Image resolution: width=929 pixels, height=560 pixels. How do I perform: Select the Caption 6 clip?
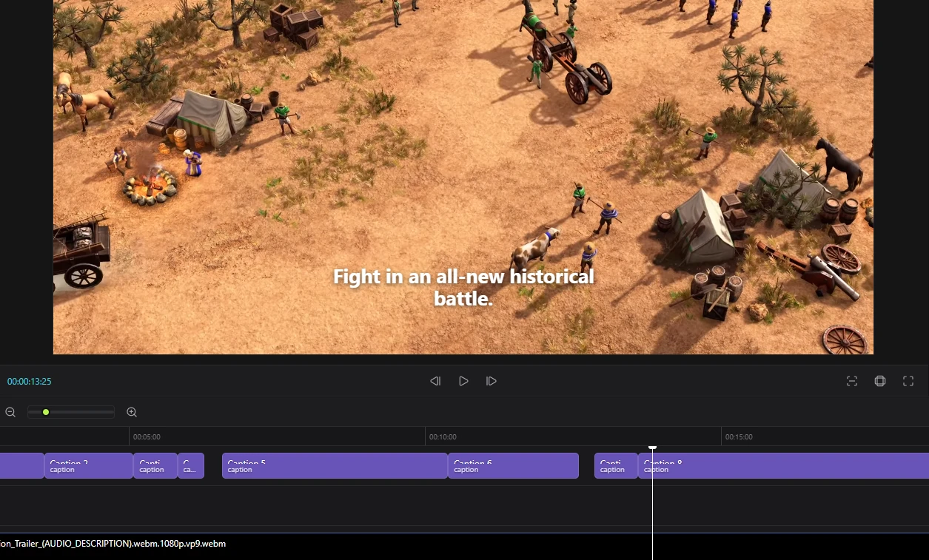tap(513, 466)
